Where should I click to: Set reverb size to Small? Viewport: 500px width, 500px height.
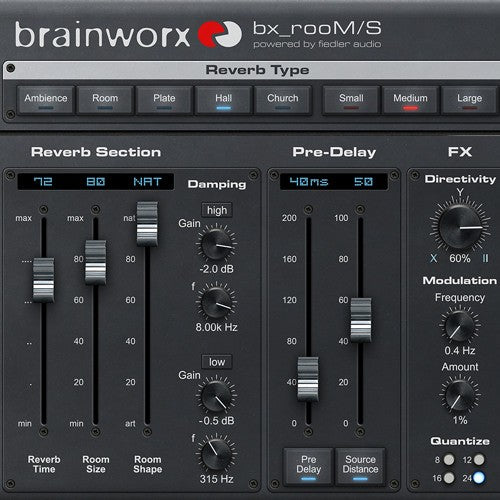(x=351, y=100)
